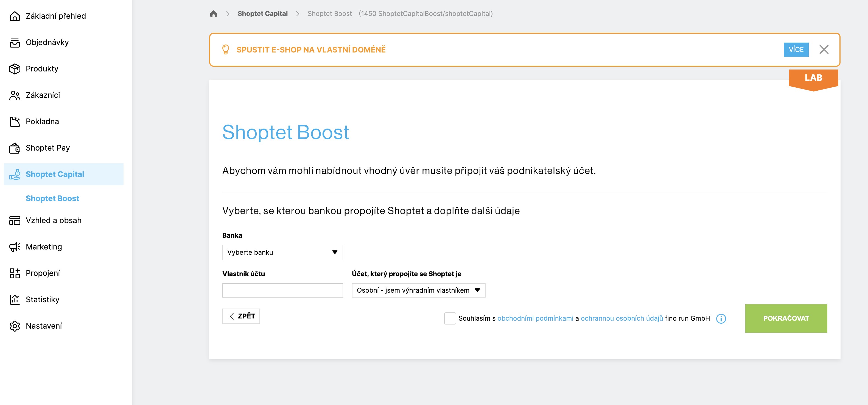Screen dimensions: 868x405
Task: Click the Nastavení gear icon
Action: coord(15,326)
